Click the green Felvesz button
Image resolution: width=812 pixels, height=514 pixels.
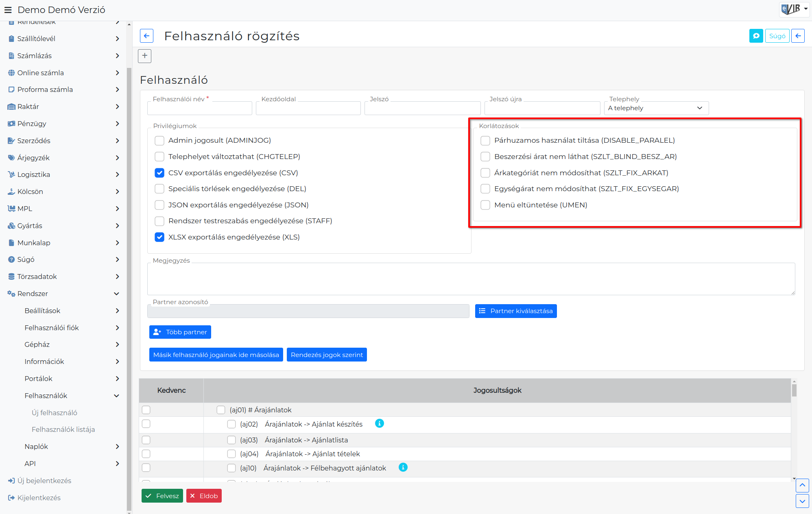point(162,496)
